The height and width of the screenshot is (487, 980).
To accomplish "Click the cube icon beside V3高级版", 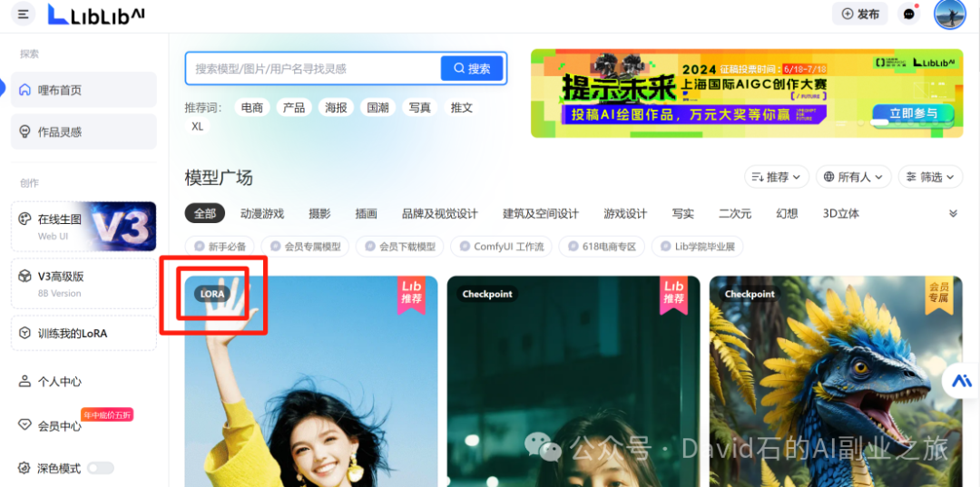I will pyautogui.click(x=24, y=277).
